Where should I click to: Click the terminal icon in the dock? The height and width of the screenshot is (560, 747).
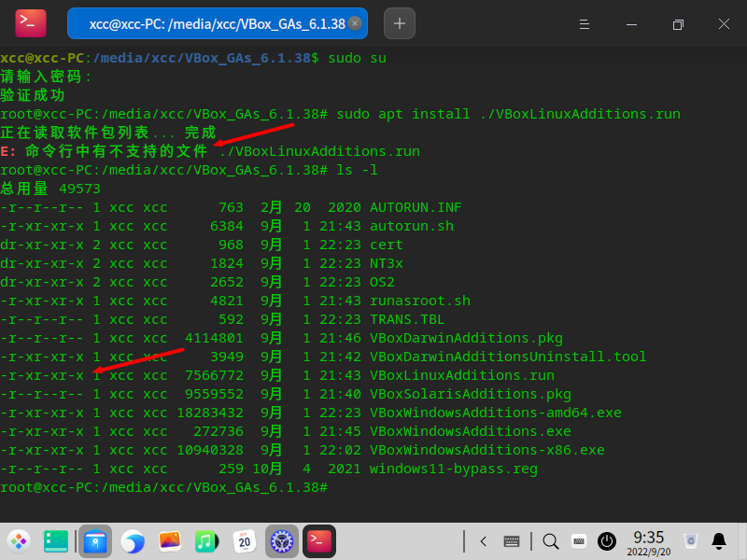click(x=319, y=541)
